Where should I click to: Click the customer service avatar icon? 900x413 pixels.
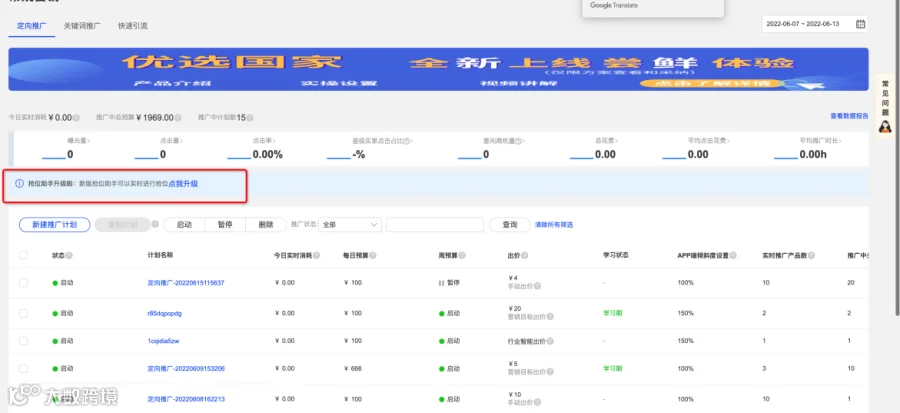pos(885,126)
